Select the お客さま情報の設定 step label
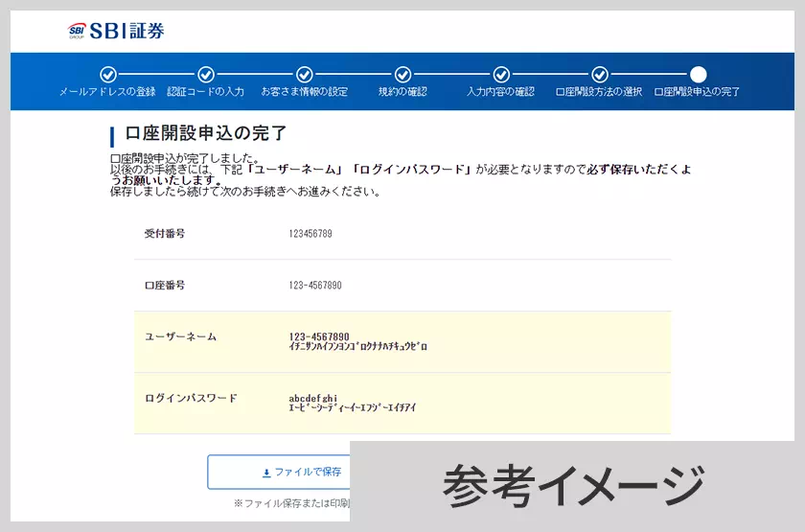805x532 pixels. click(304, 92)
